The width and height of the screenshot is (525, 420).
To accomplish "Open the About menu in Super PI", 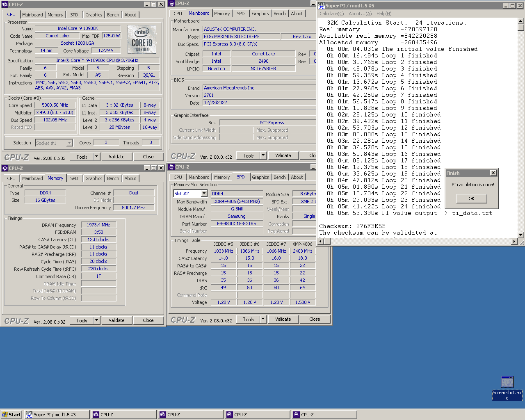I will pyautogui.click(x=360, y=14).
